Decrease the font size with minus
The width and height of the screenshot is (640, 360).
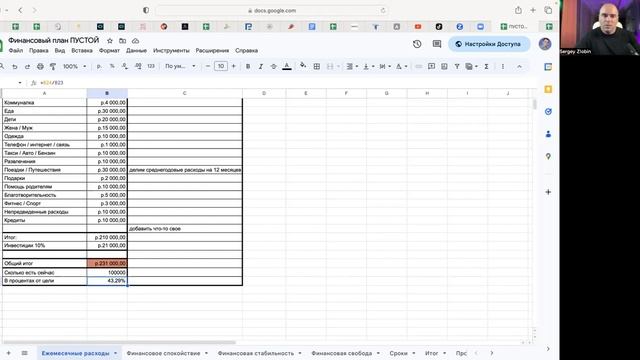click(208, 67)
